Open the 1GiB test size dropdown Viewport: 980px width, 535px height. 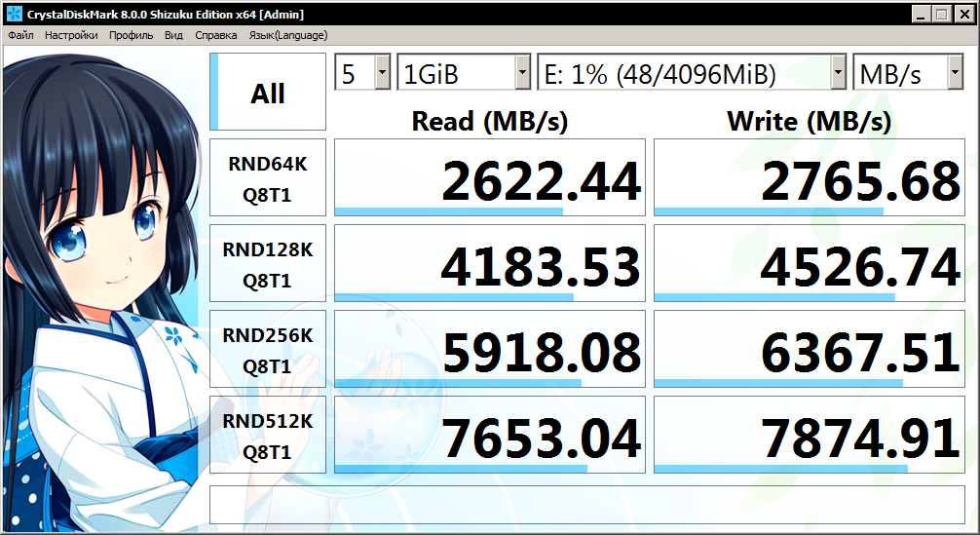point(464,72)
